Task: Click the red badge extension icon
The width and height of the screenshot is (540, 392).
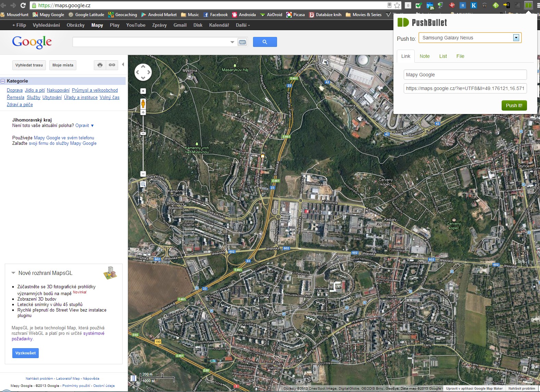Action: tap(452, 5)
